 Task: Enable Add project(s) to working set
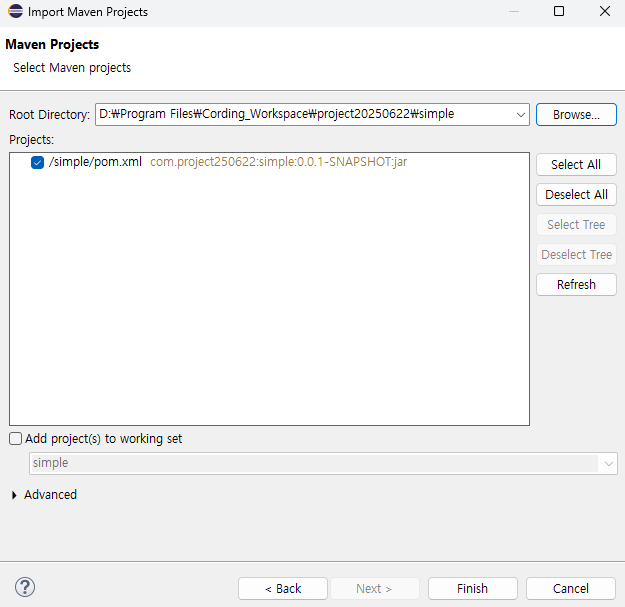pos(16,439)
